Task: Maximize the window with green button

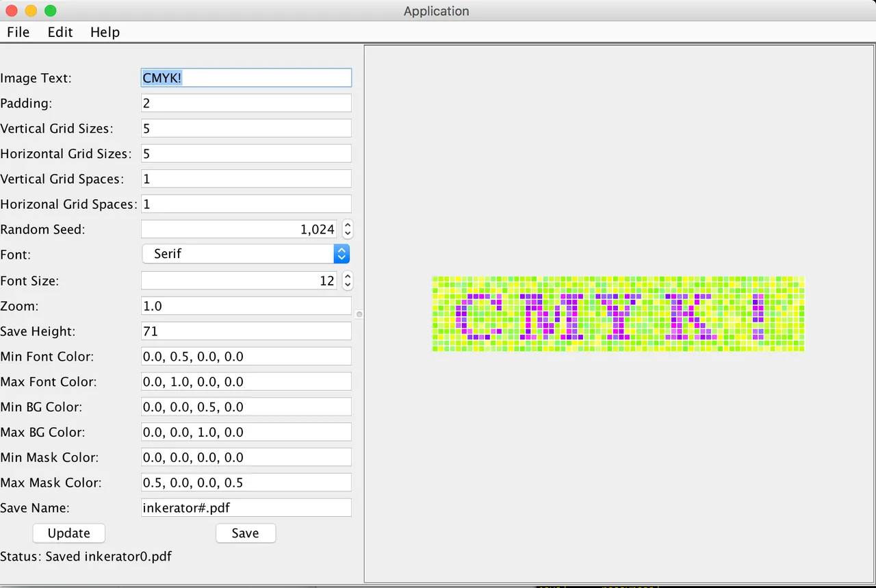Action: click(x=50, y=11)
